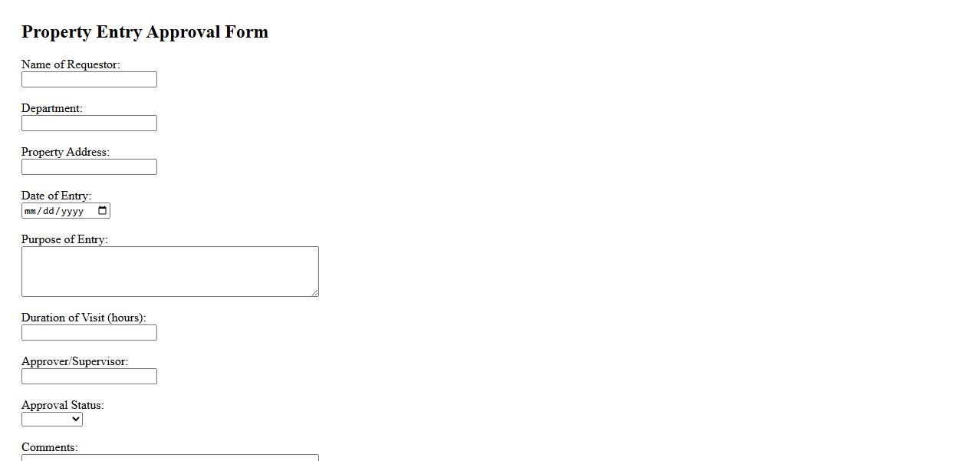Select the day segment in Date of Entry
This screenshot has width=980, height=461.
(x=48, y=211)
